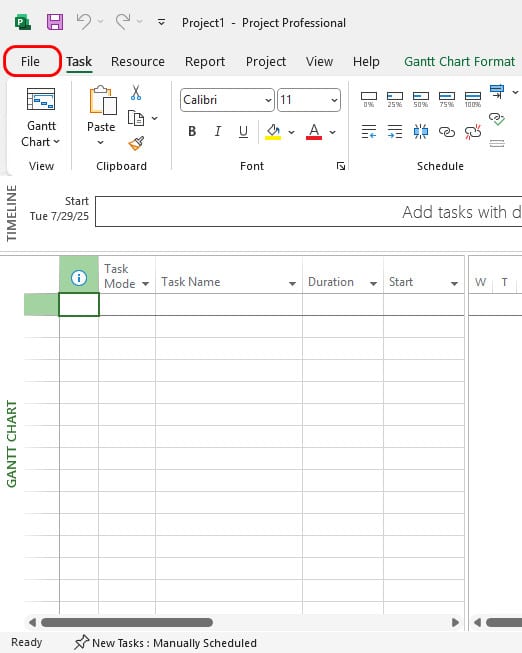The image size is (522, 653).
Task: Open the Project ribbon tab
Action: coord(266,62)
